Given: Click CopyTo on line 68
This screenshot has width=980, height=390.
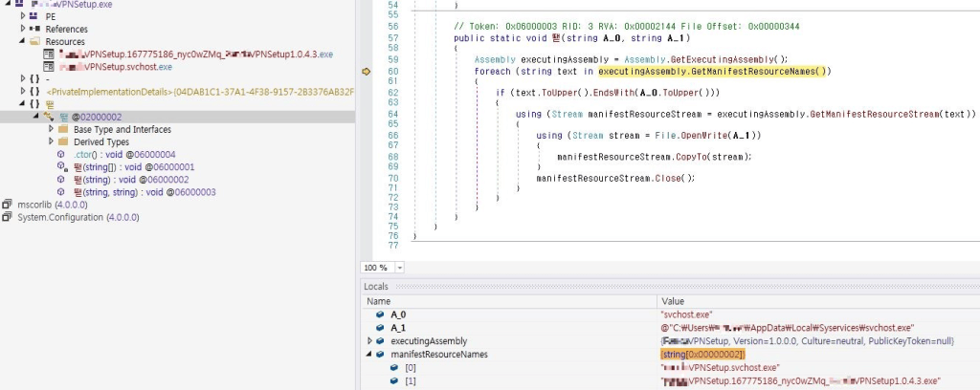Looking at the screenshot, I should (692, 157).
